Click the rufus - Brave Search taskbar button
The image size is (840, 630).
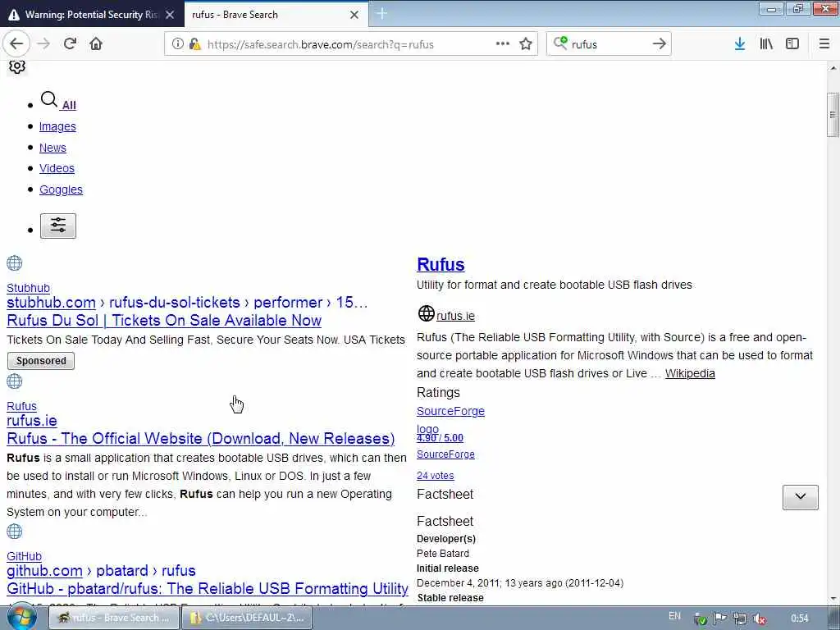(x=113, y=618)
